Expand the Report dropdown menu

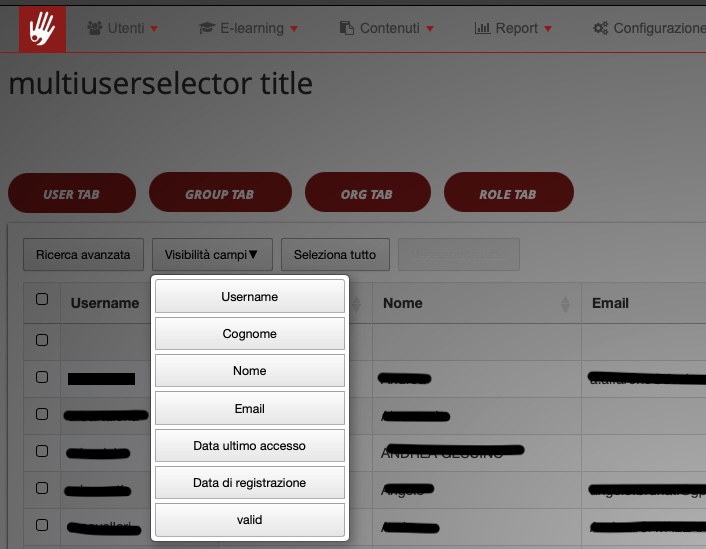[x=513, y=28]
